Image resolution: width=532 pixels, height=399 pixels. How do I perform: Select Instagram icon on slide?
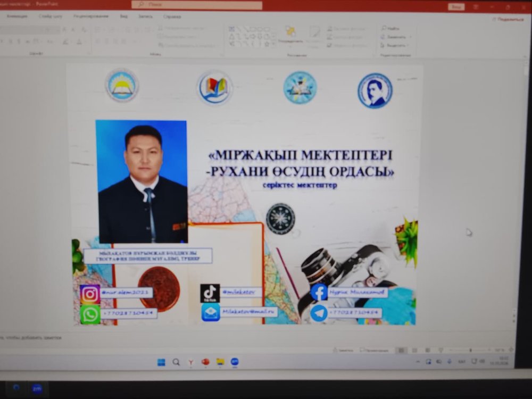(x=90, y=294)
